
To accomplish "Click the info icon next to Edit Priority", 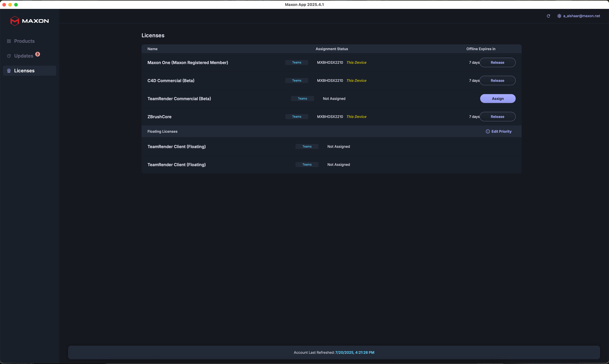I will 488,132.
